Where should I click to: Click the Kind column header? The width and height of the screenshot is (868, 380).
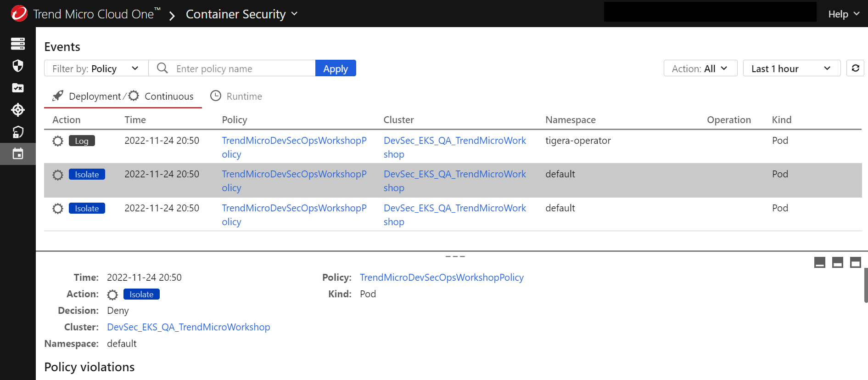click(x=782, y=119)
